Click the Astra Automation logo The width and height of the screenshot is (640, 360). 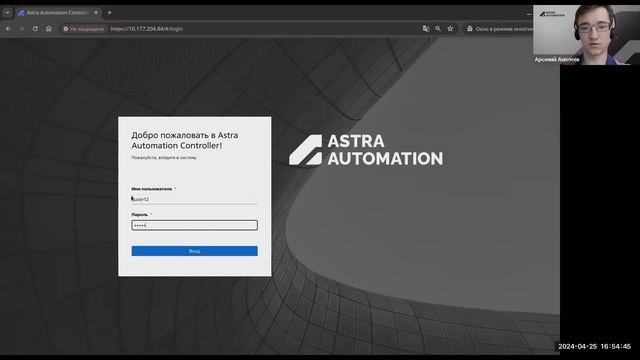pyautogui.click(x=366, y=150)
